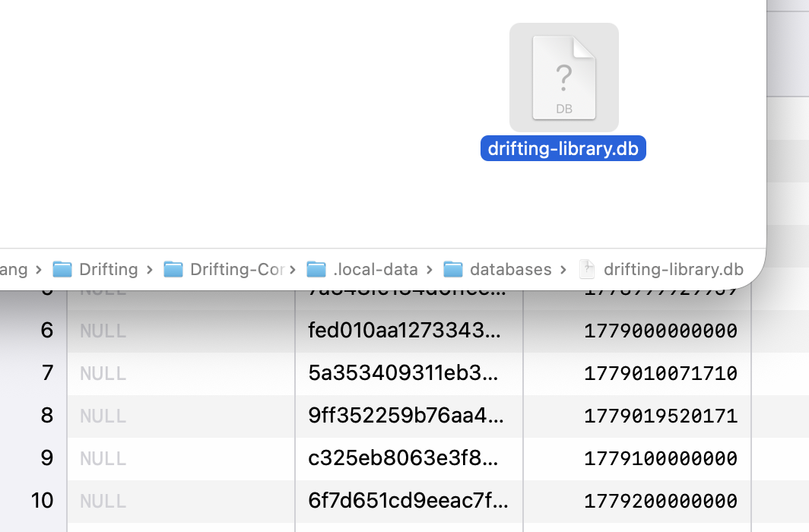The height and width of the screenshot is (532, 809).
Task: Click timestamp cell 1779000000000
Action: pyautogui.click(x=637, y=331)
